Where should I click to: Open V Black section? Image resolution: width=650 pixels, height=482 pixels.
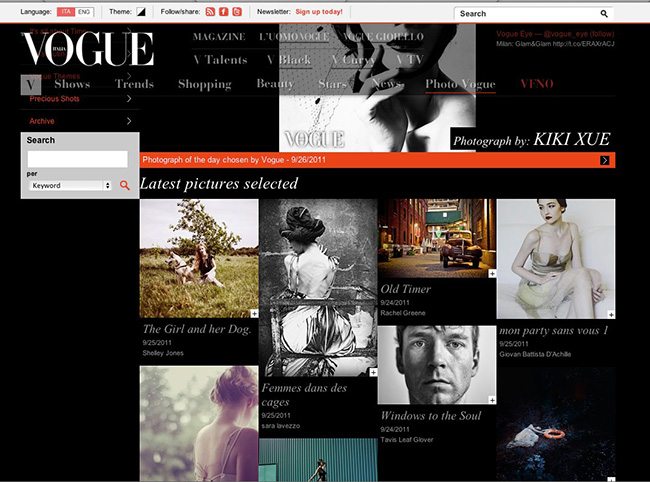point(289,60)
